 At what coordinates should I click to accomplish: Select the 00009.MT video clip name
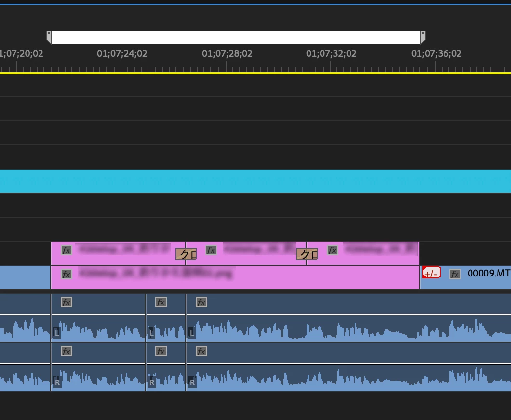pyautogui.click(x=488, y=273)
